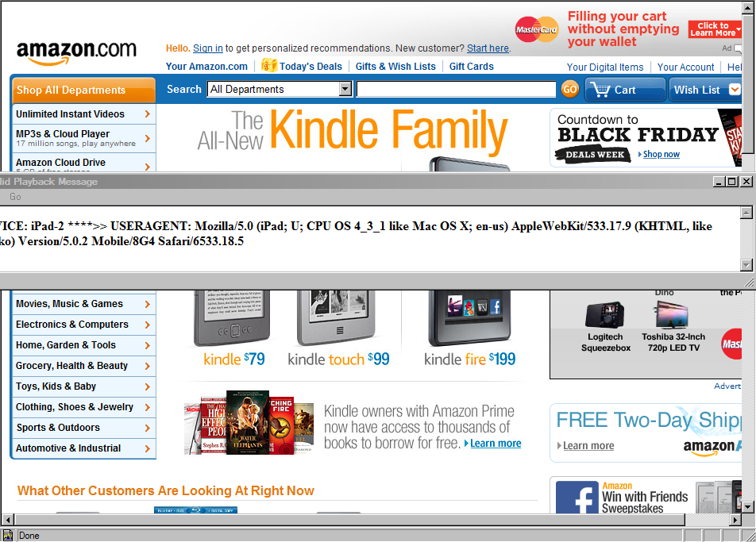Click the Facebook logo in the sweepstakes banner

click(x=577, y=498)
